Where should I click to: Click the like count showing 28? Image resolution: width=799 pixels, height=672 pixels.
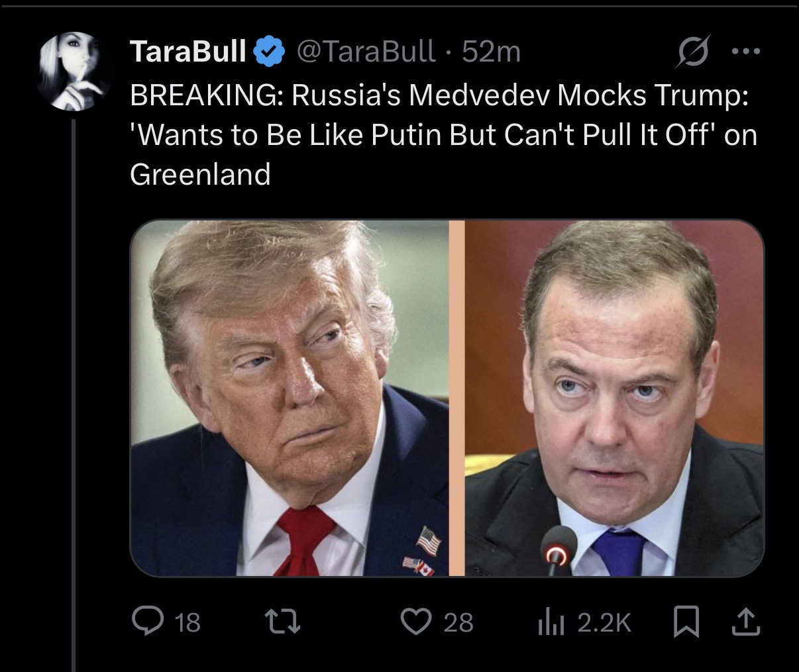click(x=459, y=622)
